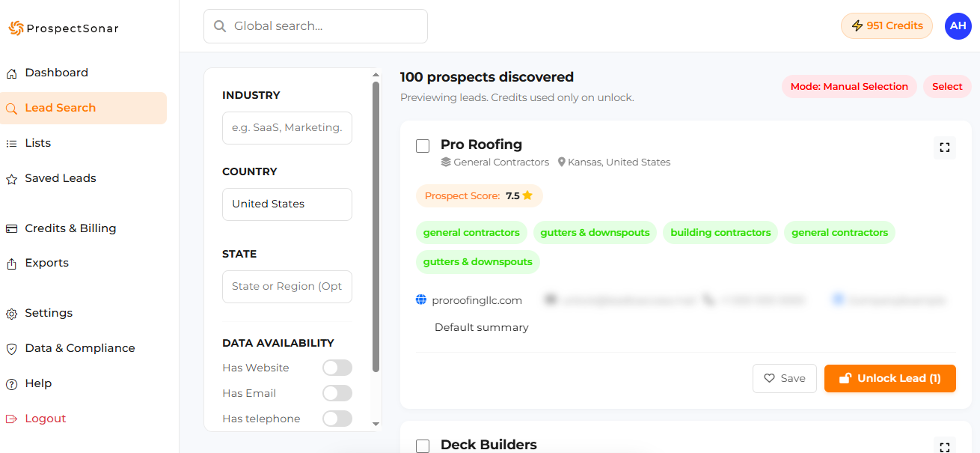Click the AH user avatar
Screen dimensions: 980x453
tap(958, 26)
